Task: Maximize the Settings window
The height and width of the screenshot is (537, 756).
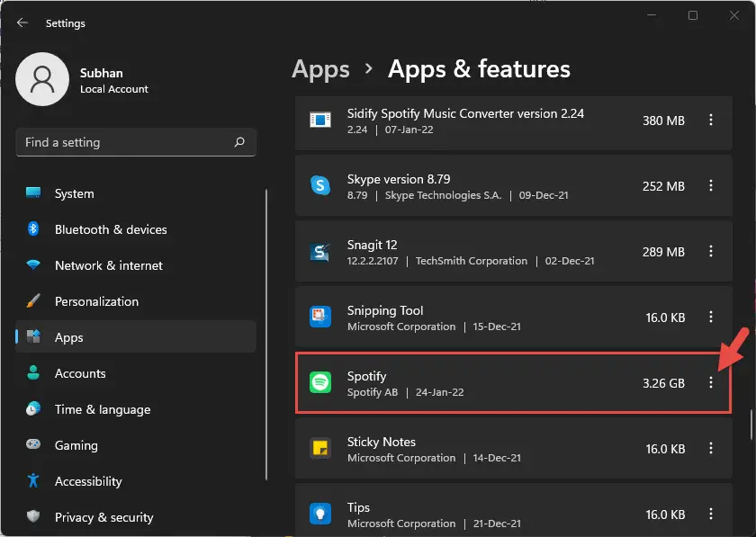Action: coord(693,15)
